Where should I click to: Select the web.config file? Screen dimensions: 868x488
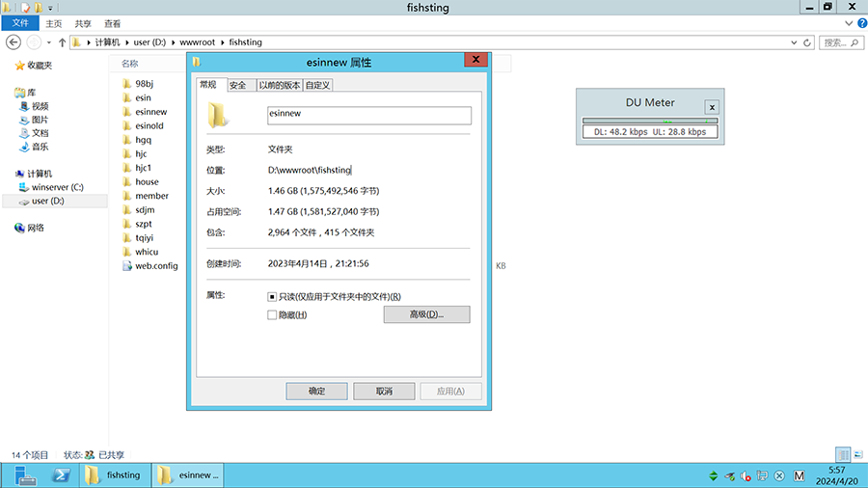(x=154, y=265)
